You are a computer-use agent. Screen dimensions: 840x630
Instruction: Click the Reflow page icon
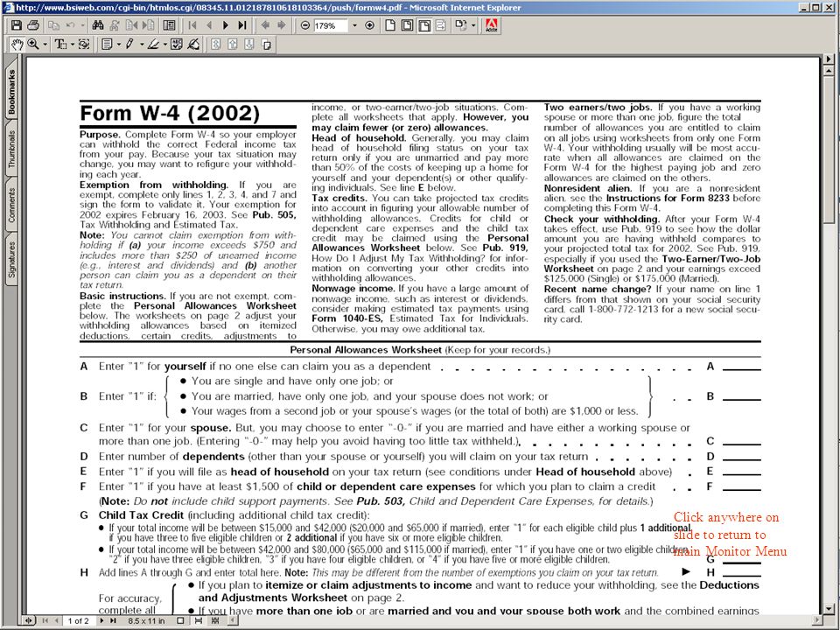(440, 25)
